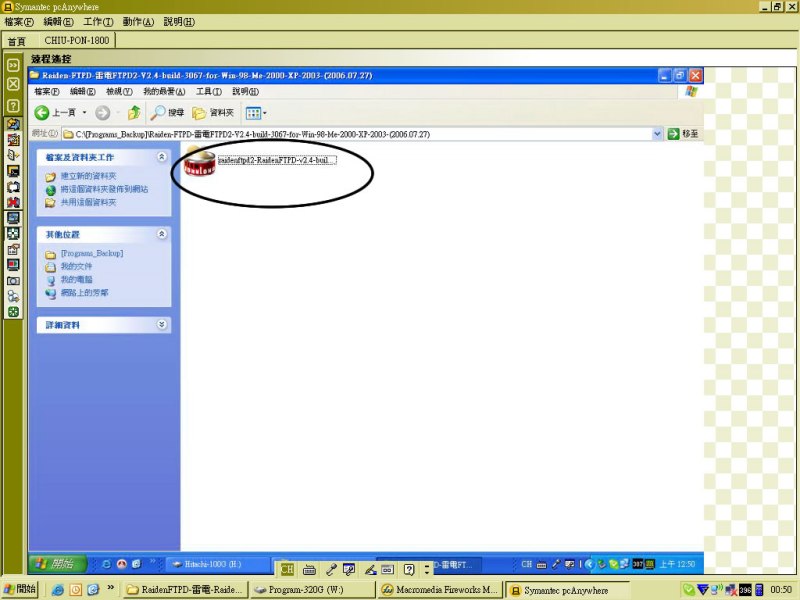Click remote desktop 開始 Start button
This screenshot has width=800, height=600.
pos(58,564)
